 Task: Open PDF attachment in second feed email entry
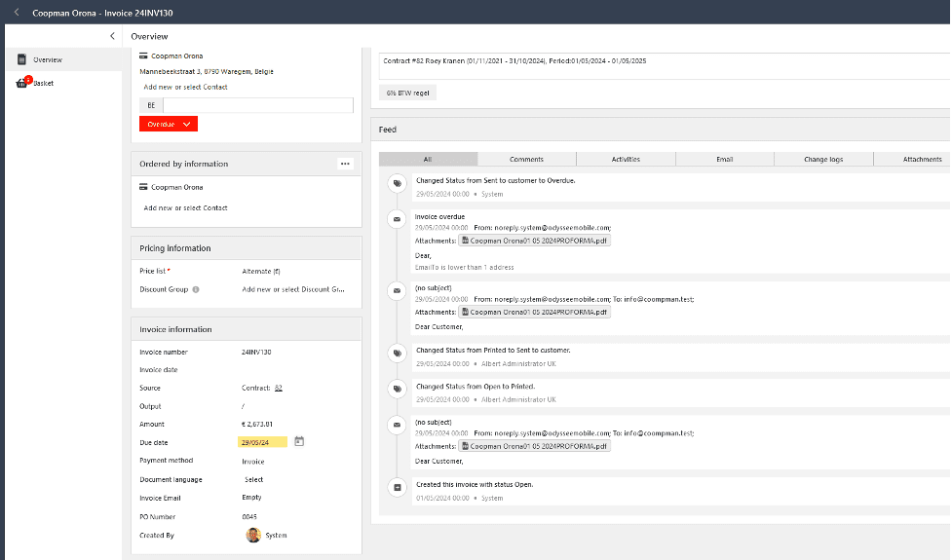pyautogui.click(x=534, y=312)
